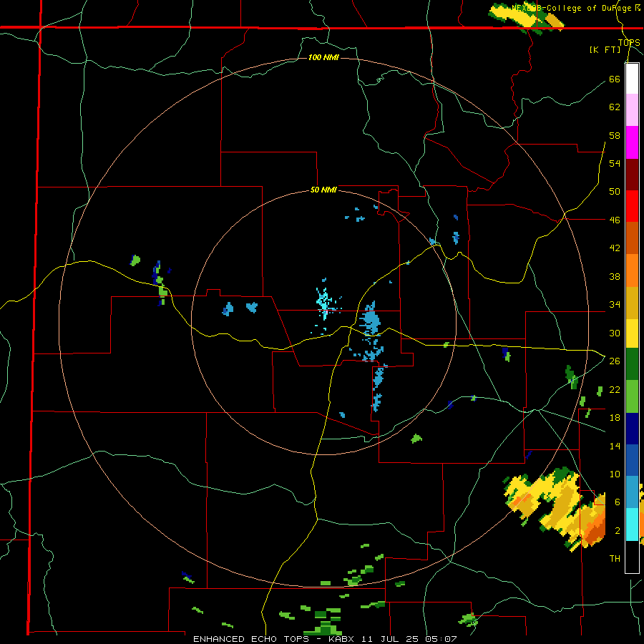The width and height of the screenshot is (644, 644).
Task: Click the magenta 58 kft legend swatch
Action: coord(632,142)
